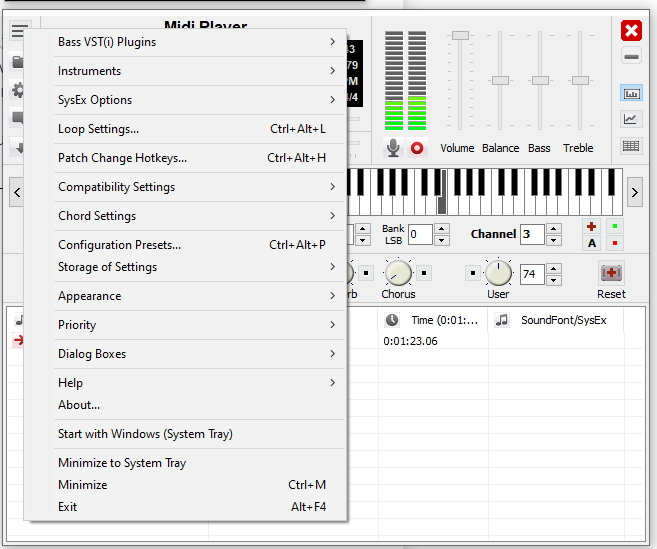Viewport: 657px width, 549px height.
Task: Click the folder open icon on sidebar
Action: point(17,62)
